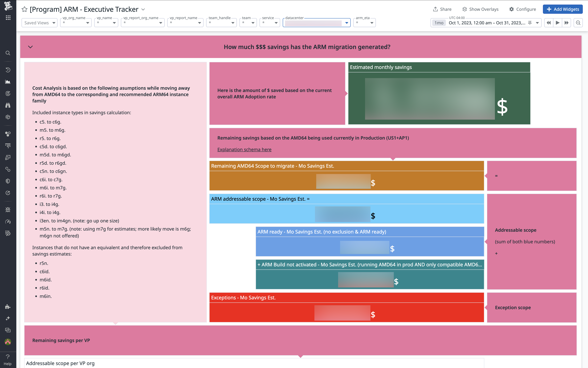
Task: Open the Dashboards layers icon
Action: tap(8, 117)
